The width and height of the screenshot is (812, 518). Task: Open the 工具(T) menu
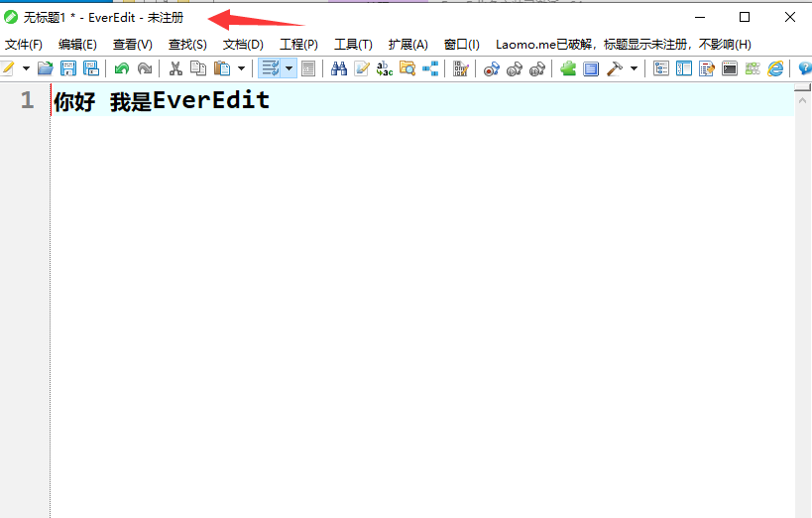(353, 45)
